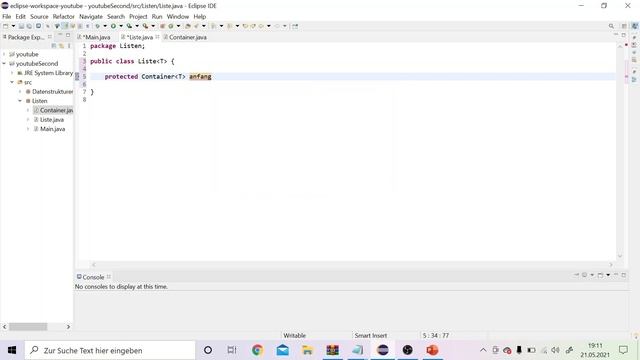The height and width of the screenshot is (360, 640).
Task: Open the Project menu
Action: tap(138, 17)
